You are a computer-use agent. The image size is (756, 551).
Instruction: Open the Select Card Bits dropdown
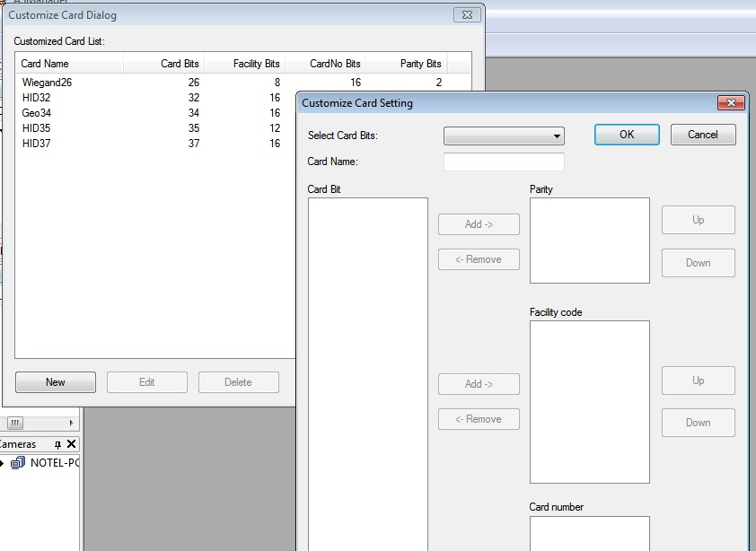[504, 136]
